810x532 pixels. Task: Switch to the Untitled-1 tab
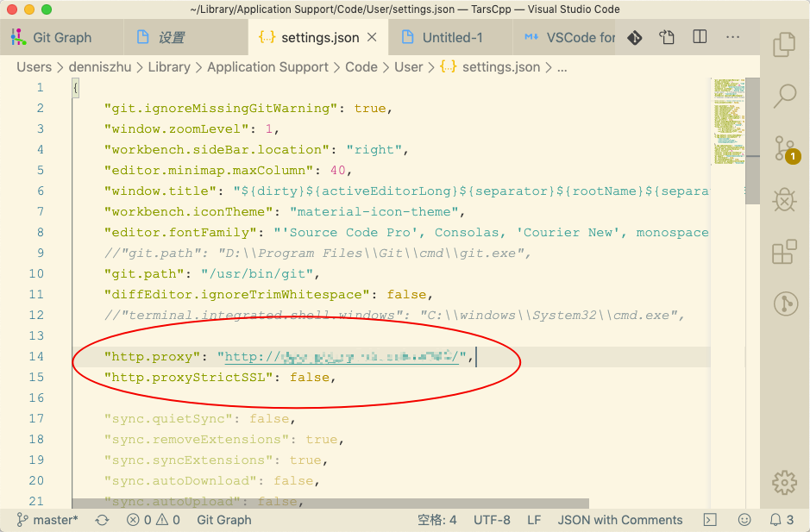pos(450,37)
